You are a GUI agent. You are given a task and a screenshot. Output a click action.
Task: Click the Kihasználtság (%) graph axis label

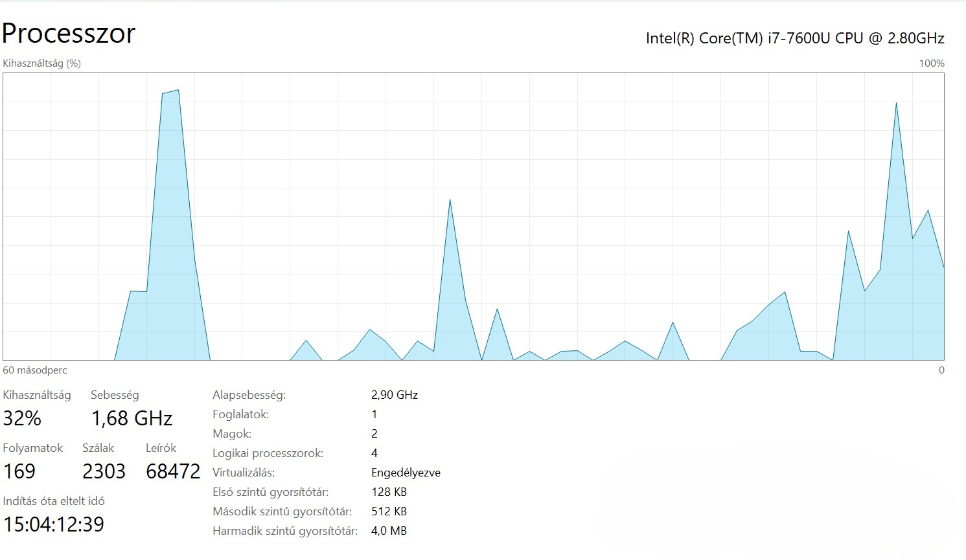click(x=42, y=63)
